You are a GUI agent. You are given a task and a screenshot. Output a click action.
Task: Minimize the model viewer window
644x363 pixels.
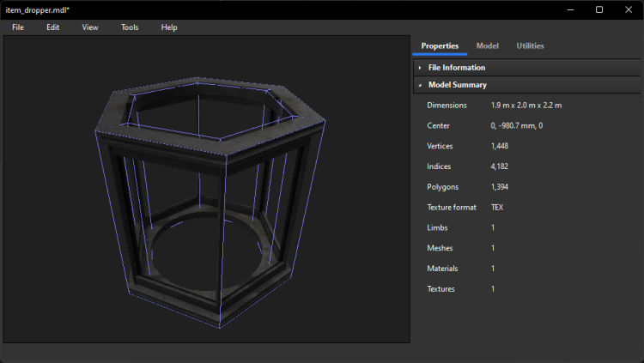point(568,9)
